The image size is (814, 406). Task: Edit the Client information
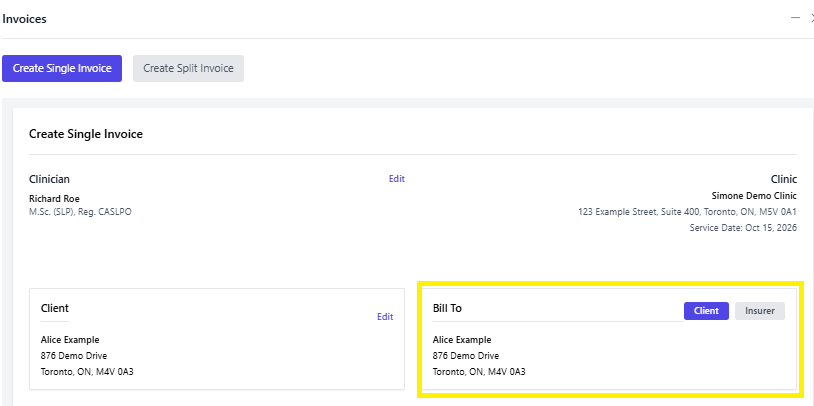[385, 317]
